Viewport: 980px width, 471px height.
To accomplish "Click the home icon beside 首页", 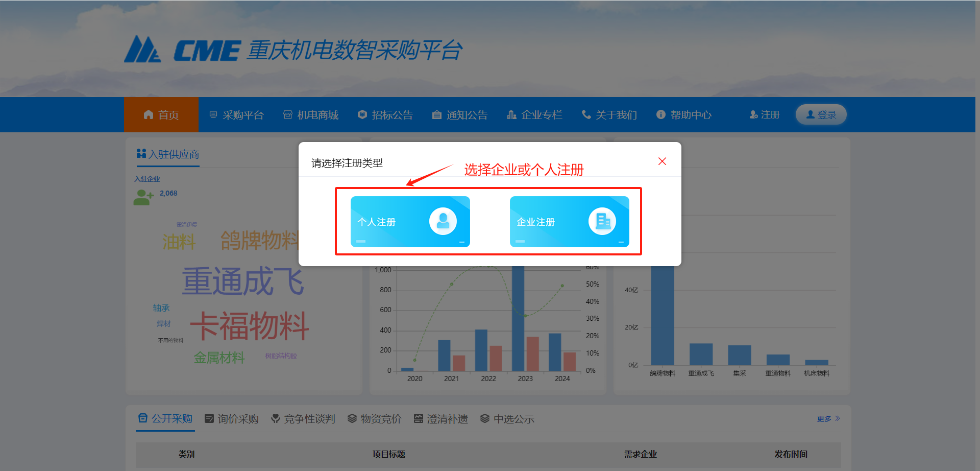I will (149, 115).
